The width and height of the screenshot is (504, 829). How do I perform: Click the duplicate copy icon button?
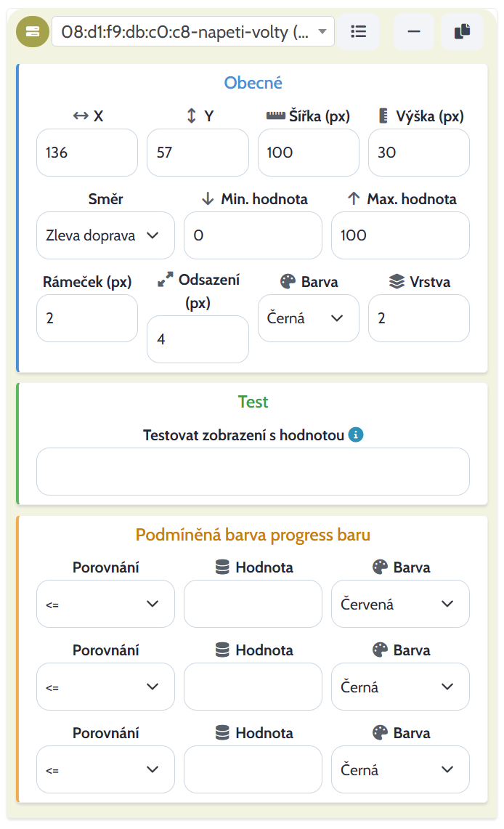[x=463, y=32]
